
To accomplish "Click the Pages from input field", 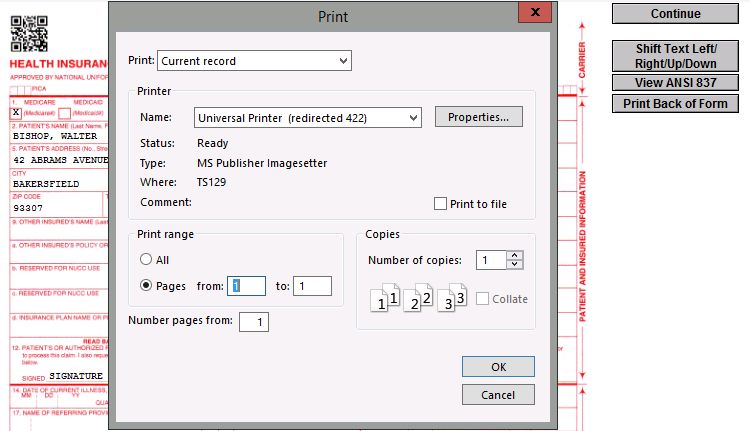I will click(246, 286).
